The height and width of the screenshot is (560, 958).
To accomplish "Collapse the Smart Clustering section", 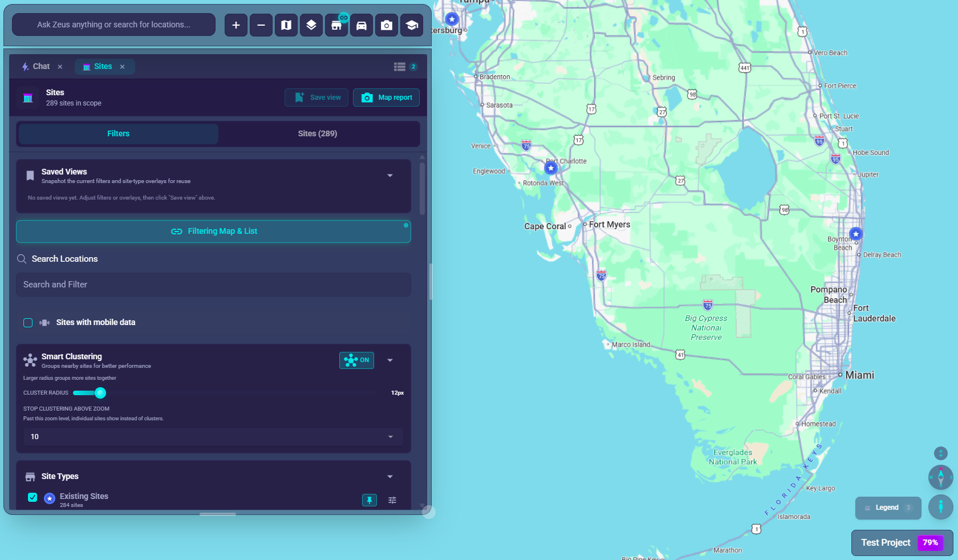I will pos(390,360).
